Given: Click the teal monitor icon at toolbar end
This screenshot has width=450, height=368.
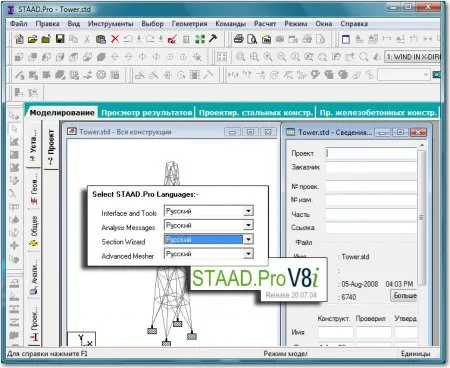Looking at the screenshot, I should click(x=436, y=74).
